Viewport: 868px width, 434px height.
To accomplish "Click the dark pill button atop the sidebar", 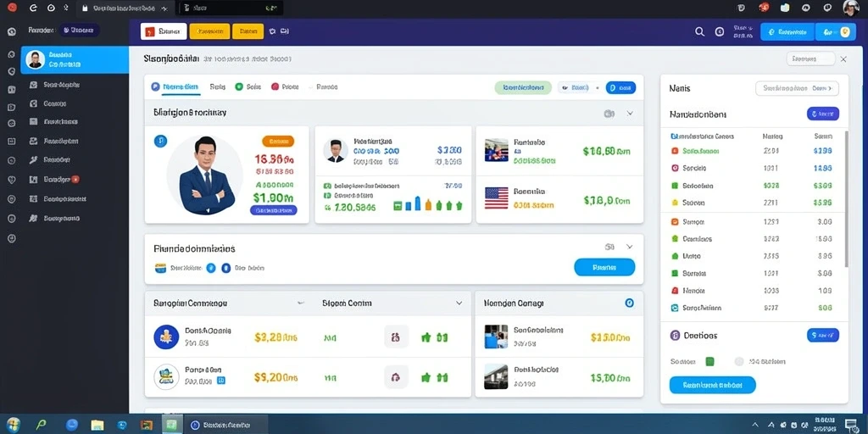I will [79, 31].
